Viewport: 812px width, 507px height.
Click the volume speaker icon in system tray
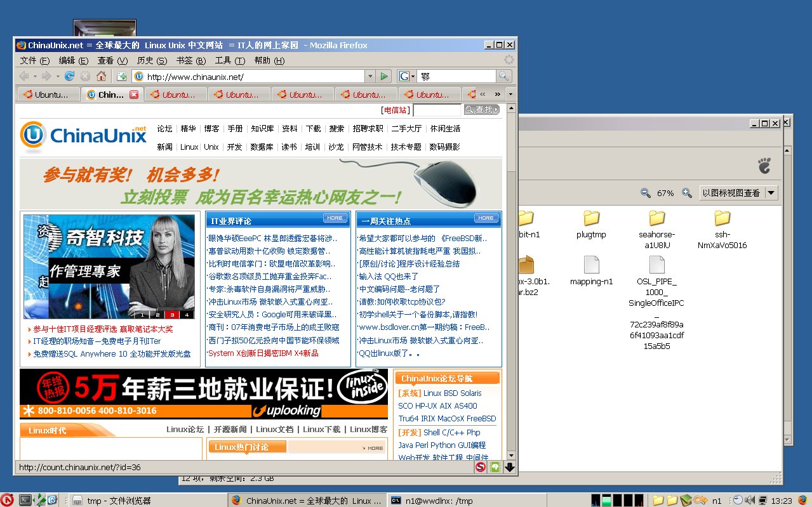tap(749, 500)
